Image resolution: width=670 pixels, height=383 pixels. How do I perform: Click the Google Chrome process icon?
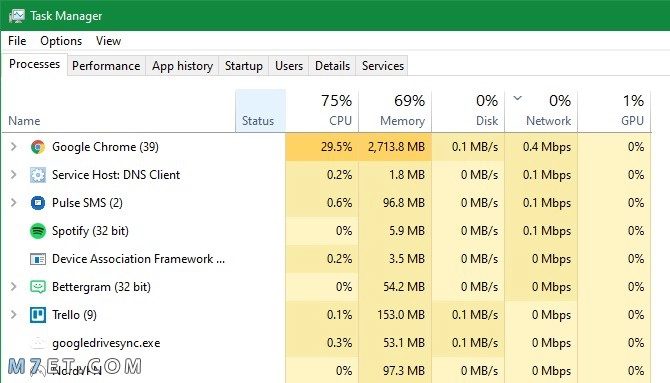click(38, 147)
